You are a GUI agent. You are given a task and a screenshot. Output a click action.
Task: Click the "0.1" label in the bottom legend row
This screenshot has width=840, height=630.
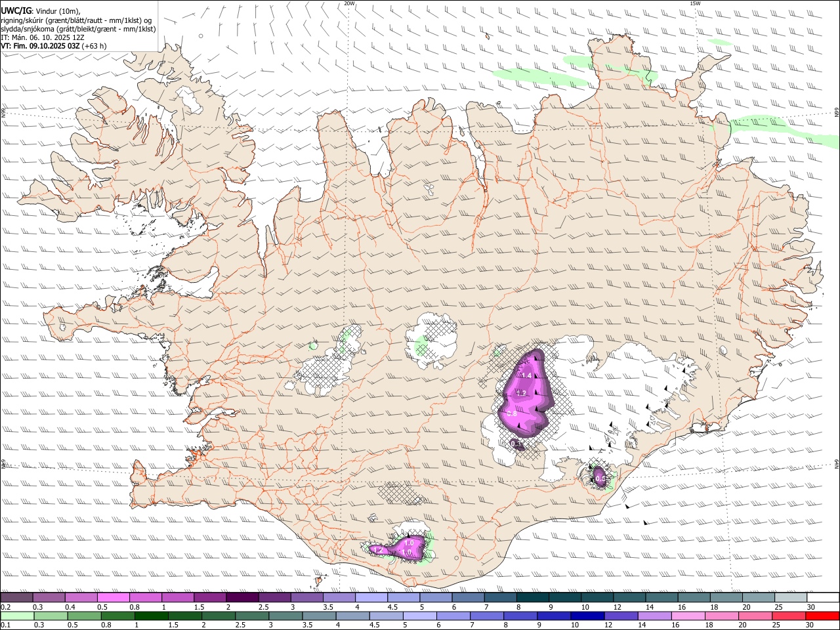point(5,625)
